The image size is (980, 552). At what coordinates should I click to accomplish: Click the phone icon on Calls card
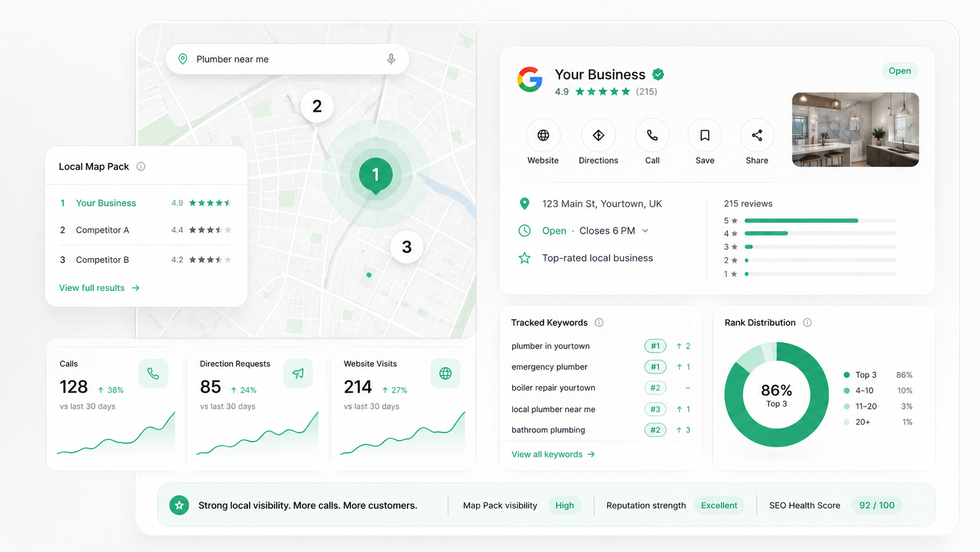tap(154, 374)
